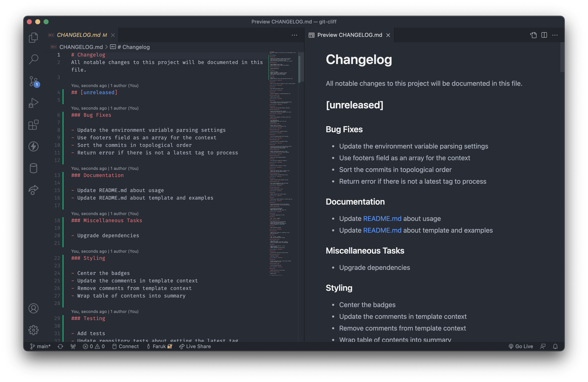
Task: Open the main* branch picker
Action: click(x=40, y=346)
